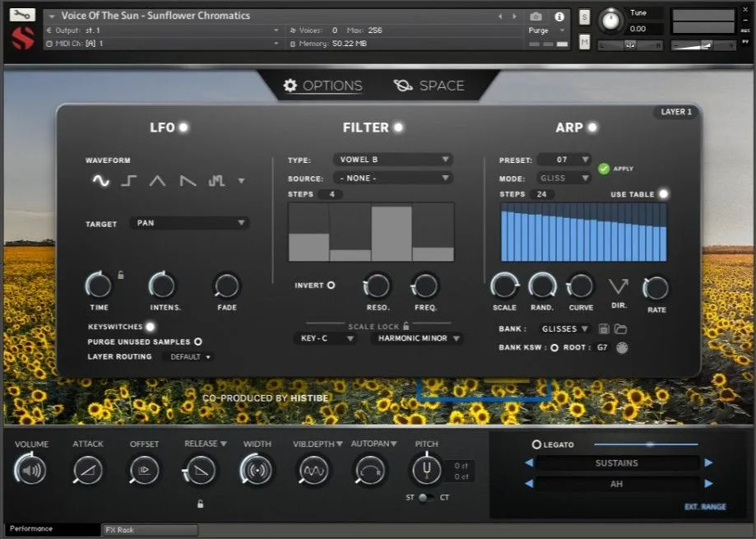Click the Solo S button
The height and width of the screenshot is (539, 756).
click(x=584, y=17)
